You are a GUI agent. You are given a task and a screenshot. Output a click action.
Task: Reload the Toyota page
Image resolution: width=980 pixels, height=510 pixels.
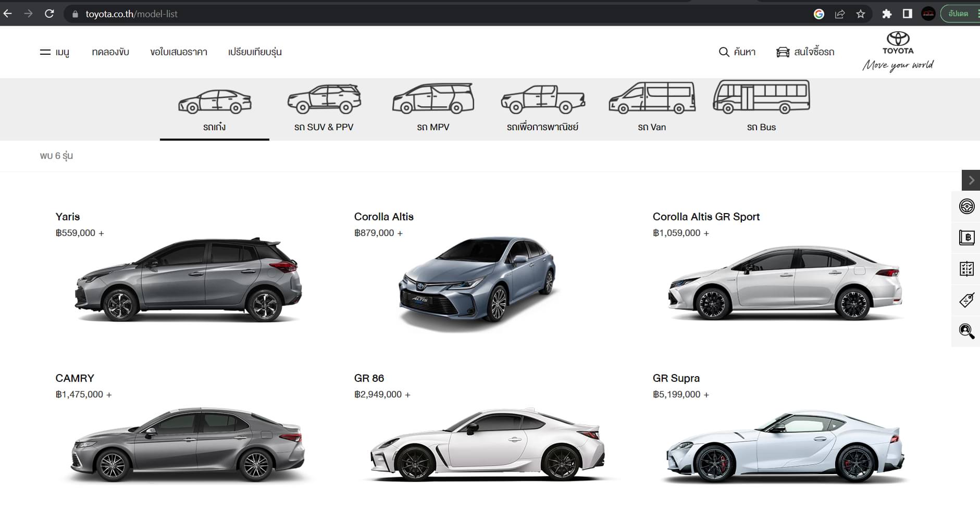(49, 14)
